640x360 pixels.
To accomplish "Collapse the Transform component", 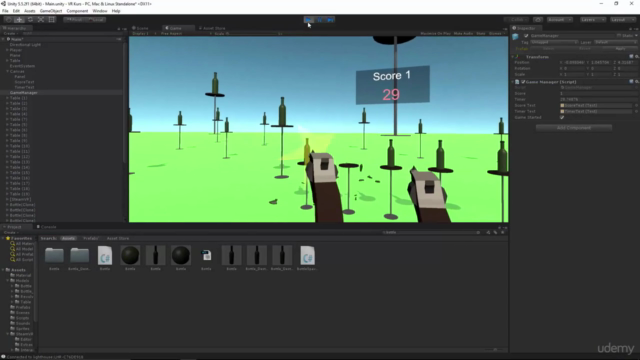I will [513, 57].
